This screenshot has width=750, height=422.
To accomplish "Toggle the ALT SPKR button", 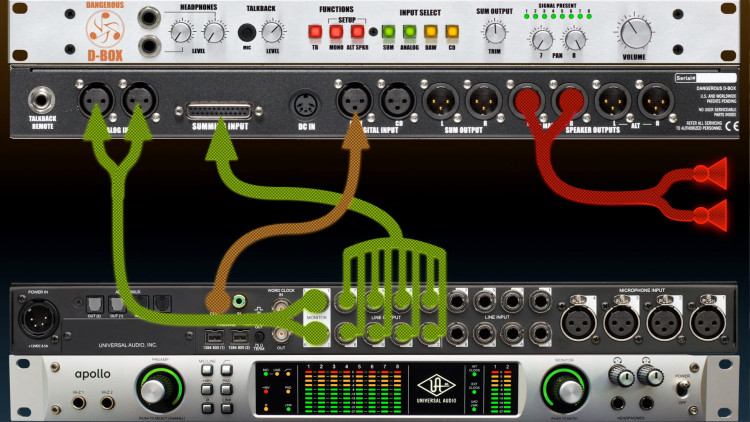I will (x=357, y=32).
